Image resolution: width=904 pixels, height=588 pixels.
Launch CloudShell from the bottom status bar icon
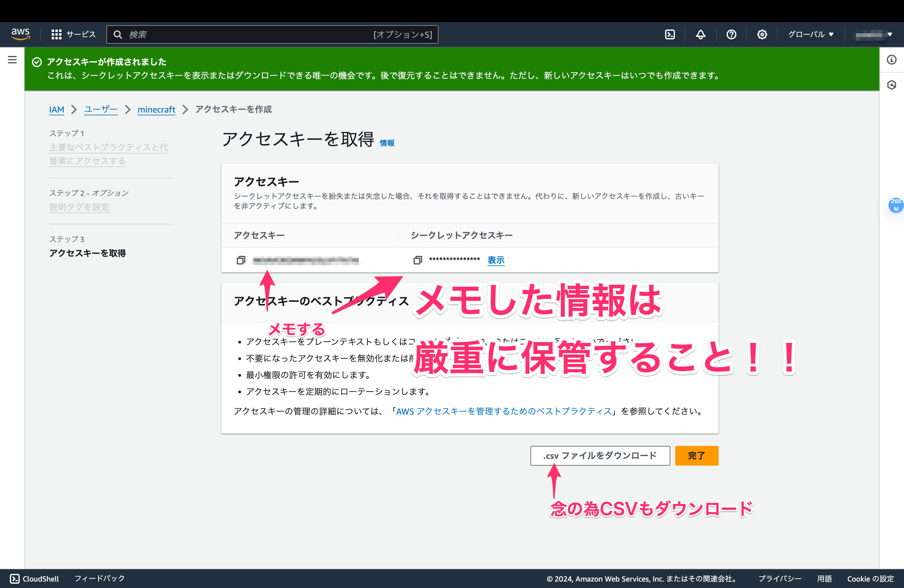(x=14, y=578)
